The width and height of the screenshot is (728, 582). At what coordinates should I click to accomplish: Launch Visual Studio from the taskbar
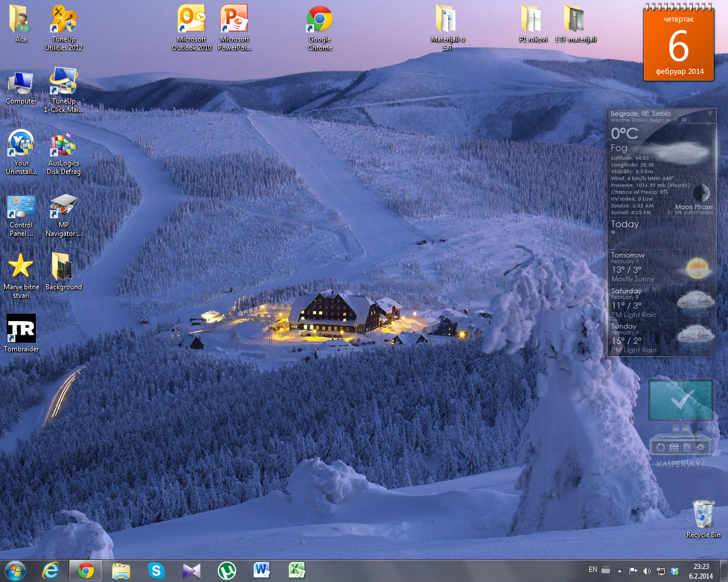coord(192,570)
